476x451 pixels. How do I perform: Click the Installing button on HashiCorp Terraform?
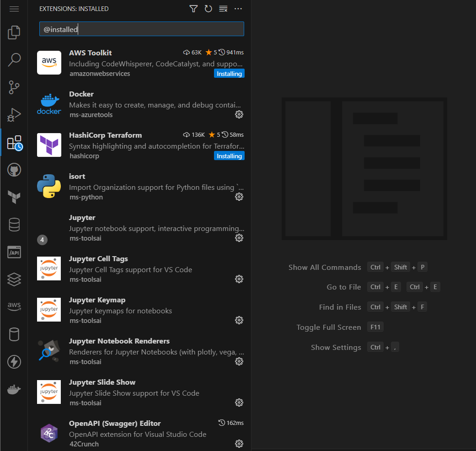[x=229, y=156]
